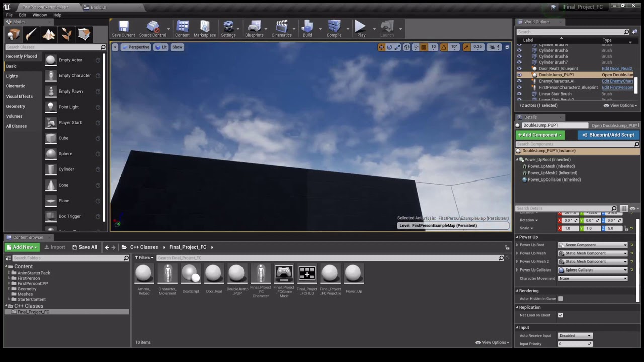Collapse the Power Up section

[x=517, y=237]
